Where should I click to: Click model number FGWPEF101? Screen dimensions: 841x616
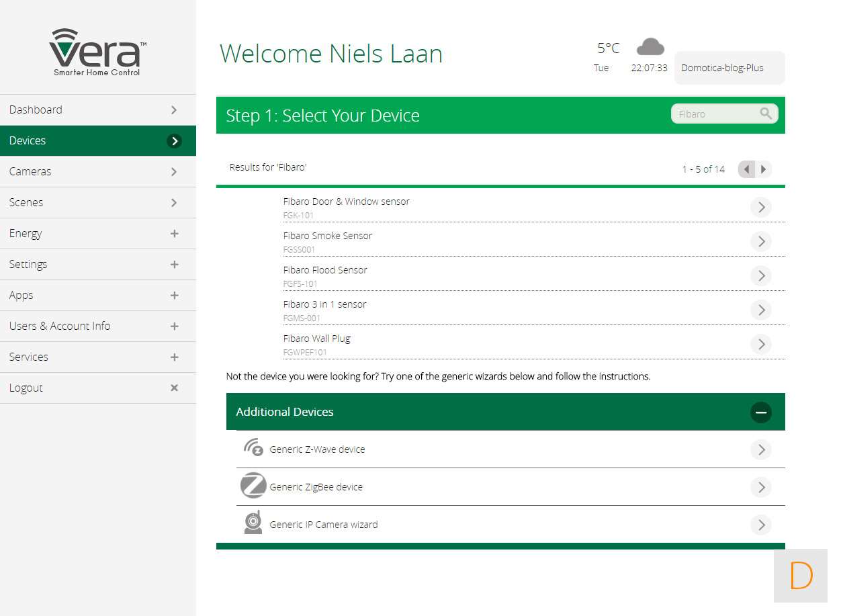[x=305, y=353]
